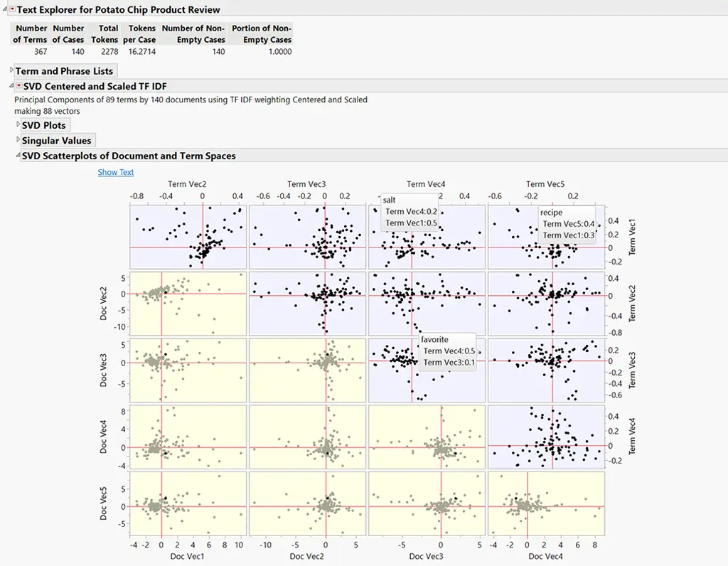Expand the SVD Plots section
Screen dimensions: 728x566
tap(18, 125)
